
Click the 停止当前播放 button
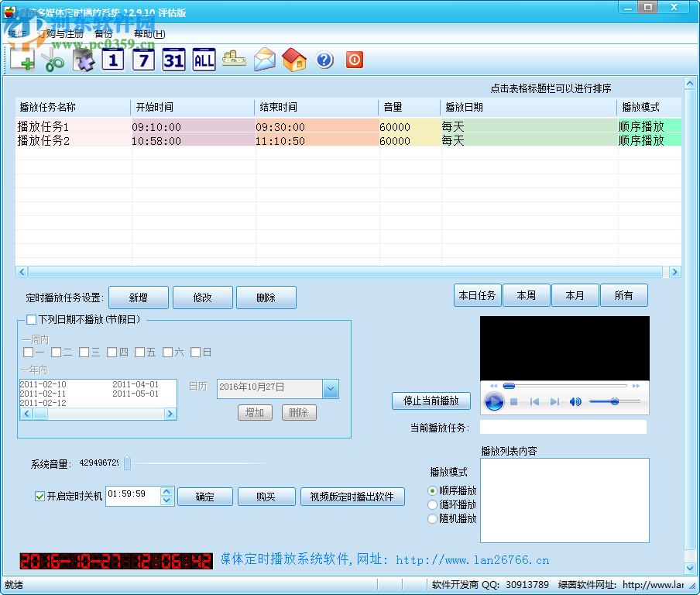pyautogui.click(x=431, y=401)
